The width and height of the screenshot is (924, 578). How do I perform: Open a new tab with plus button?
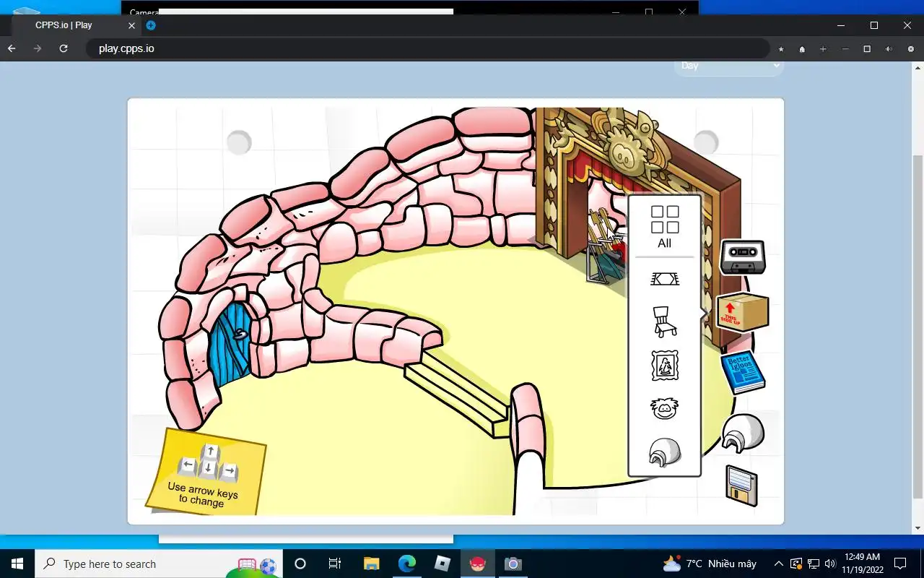(x=151, y=25)
